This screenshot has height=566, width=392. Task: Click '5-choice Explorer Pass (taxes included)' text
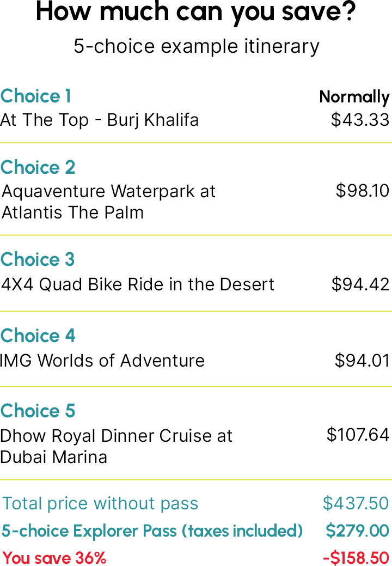coord(152,531)
